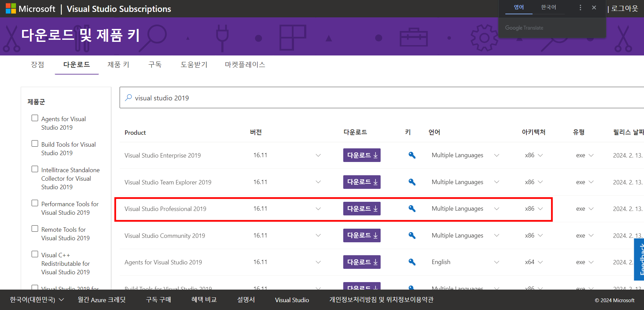Check Performance Tools for Visual Studio 2019
644x310 pixels.
pos(35,203)
